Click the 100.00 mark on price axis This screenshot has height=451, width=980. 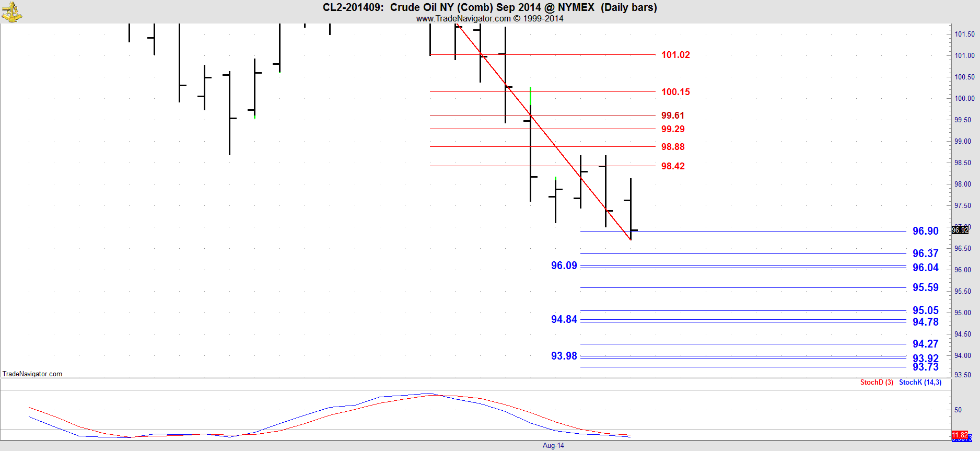click(964, 98)
